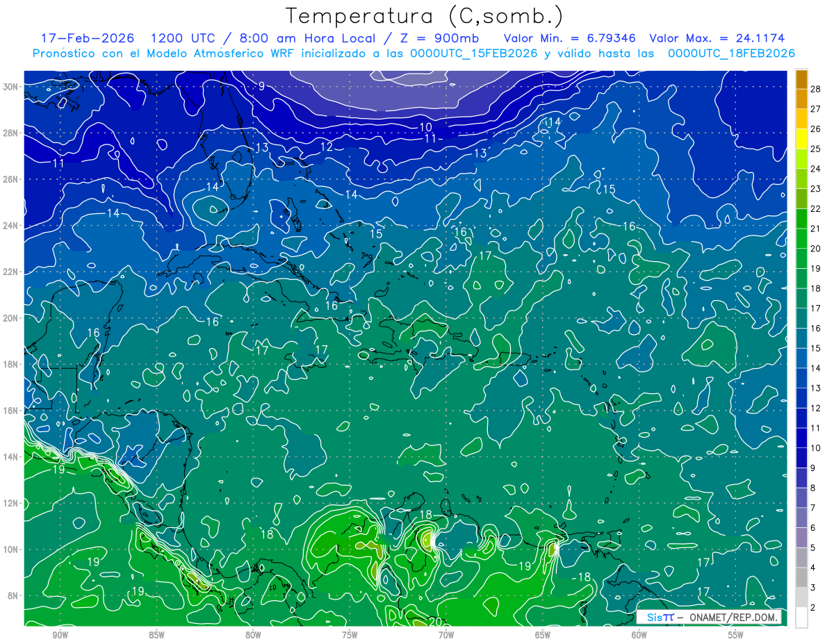Image resolution: width=834 pixels, height=644 pixels.
Task: Click the colorbar scale label '2'
Action: pos(813,607)
